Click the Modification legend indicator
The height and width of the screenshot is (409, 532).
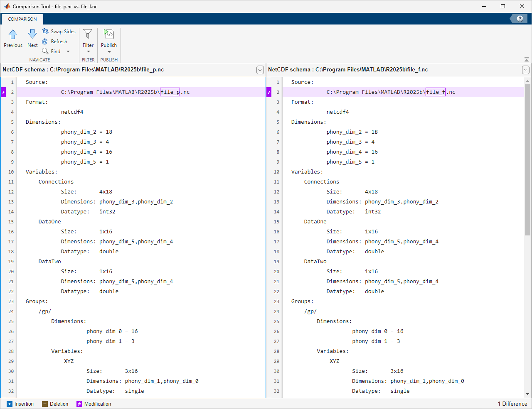click(x=80, y=404)
